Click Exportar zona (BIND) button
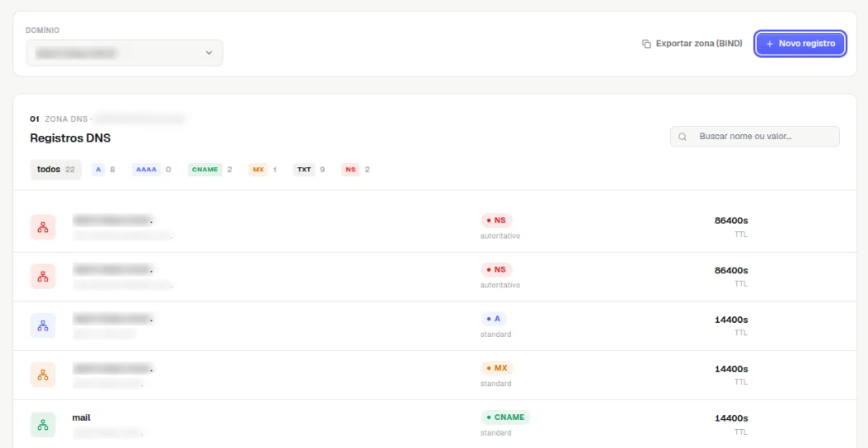Image resolution: width=868 pixels, height=448 pixels. point(692,43)
